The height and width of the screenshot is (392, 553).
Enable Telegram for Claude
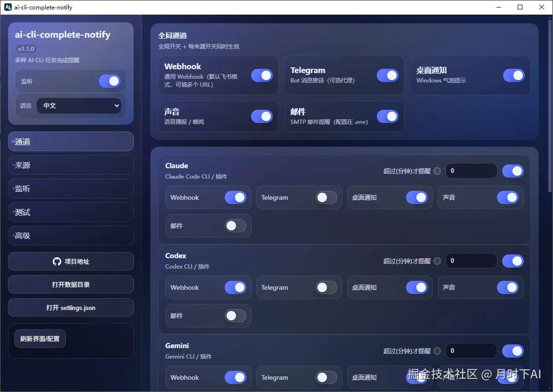point(326,197)
